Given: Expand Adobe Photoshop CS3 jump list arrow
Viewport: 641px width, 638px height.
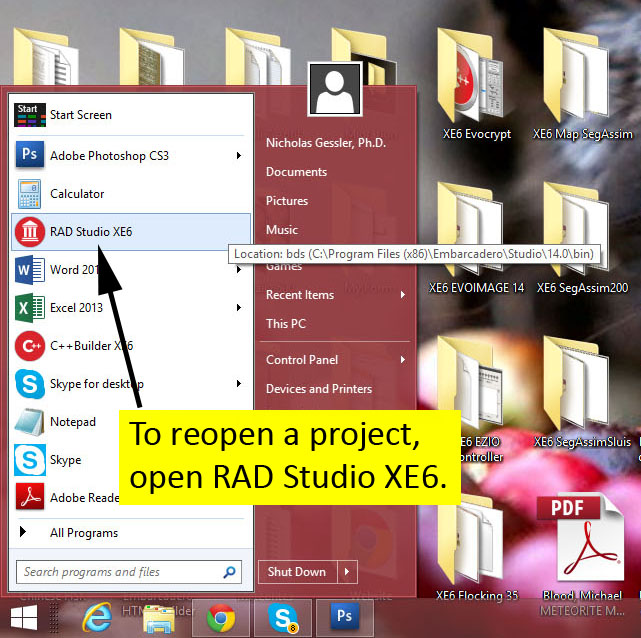Looking at the screenshot, I should tap(239, 155).
